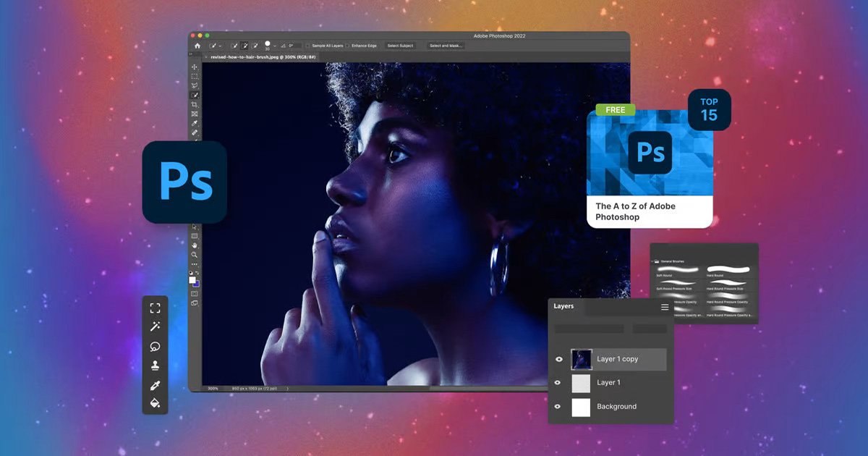
Task: Select Background layer thumbnail
Action: (582, 407)
